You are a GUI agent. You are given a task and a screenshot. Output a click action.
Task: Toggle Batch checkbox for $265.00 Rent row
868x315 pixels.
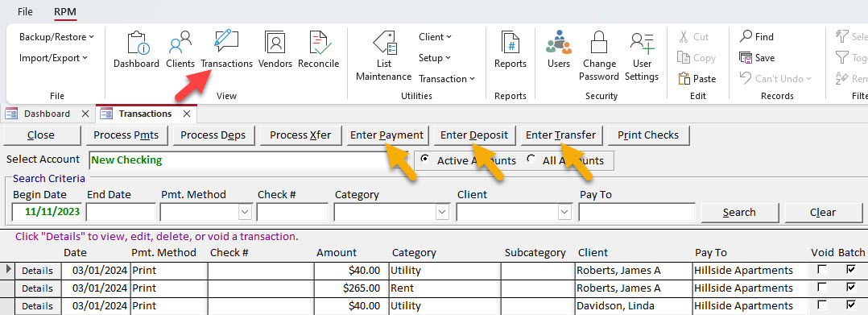click(851, 288)
